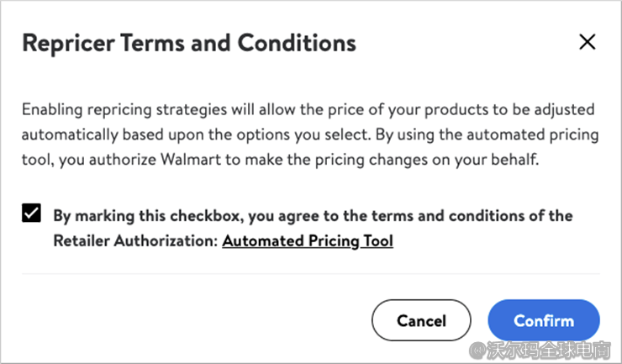Uncheck the terms agreement checkbox
The width and height of the screenshot is (622, 364).
(31, 214)
